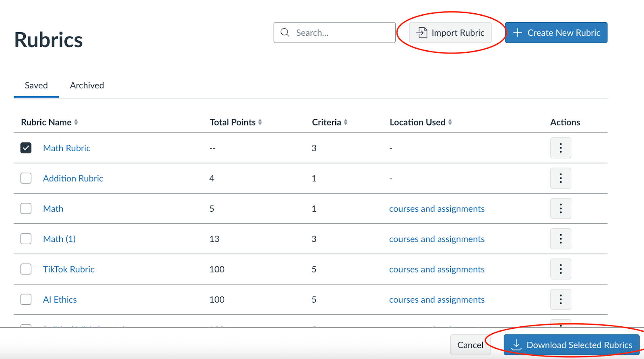Click the plus icon on Create New Rubric
Viewport: 644px width, 359px height.
click(518, 33)
